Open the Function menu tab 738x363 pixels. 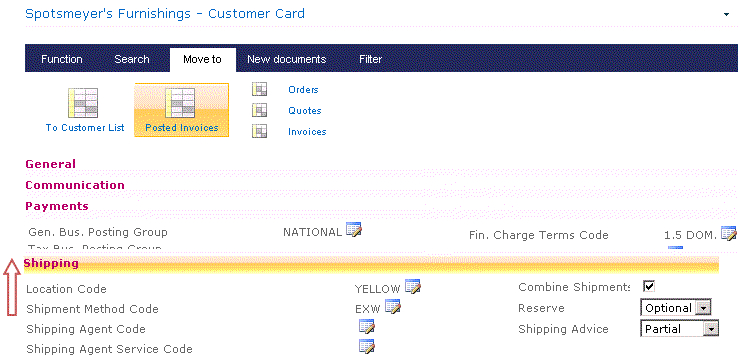(62, 59)
